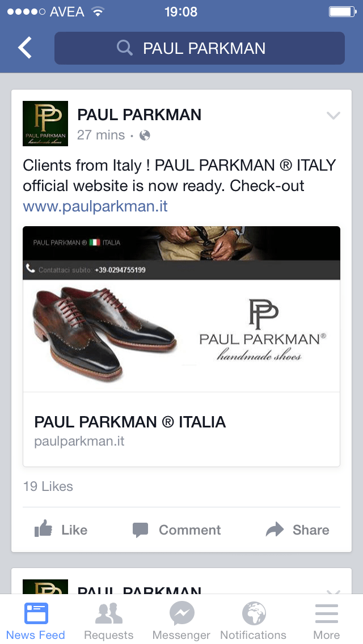This screenshot has width=363, height=644.
Task: Open the Requests tab
Action: pyautogui.click(x=108, y=620)
